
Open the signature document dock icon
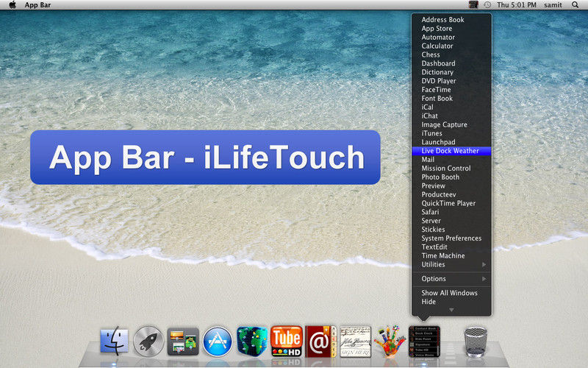click(356, 342)
